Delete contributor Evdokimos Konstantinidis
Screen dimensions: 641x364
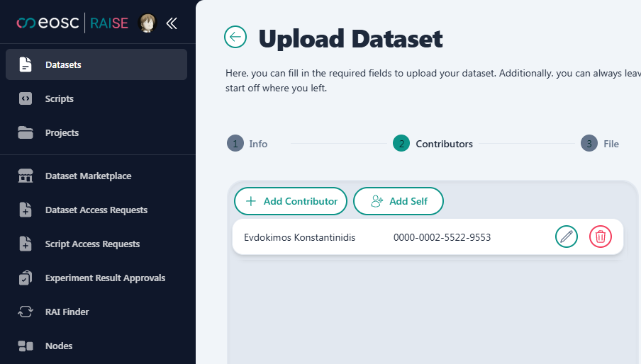point(601,237)
